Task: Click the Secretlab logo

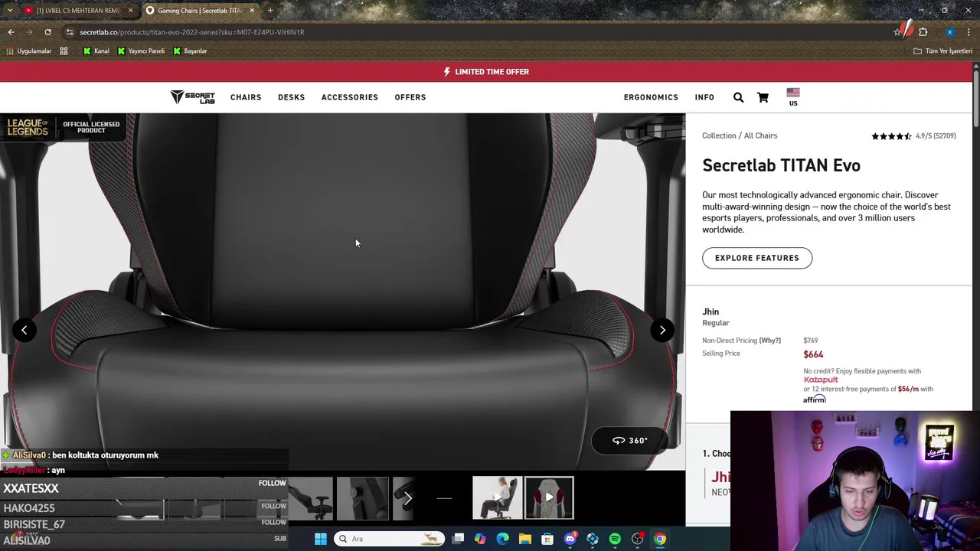Action: coord(193,97)
